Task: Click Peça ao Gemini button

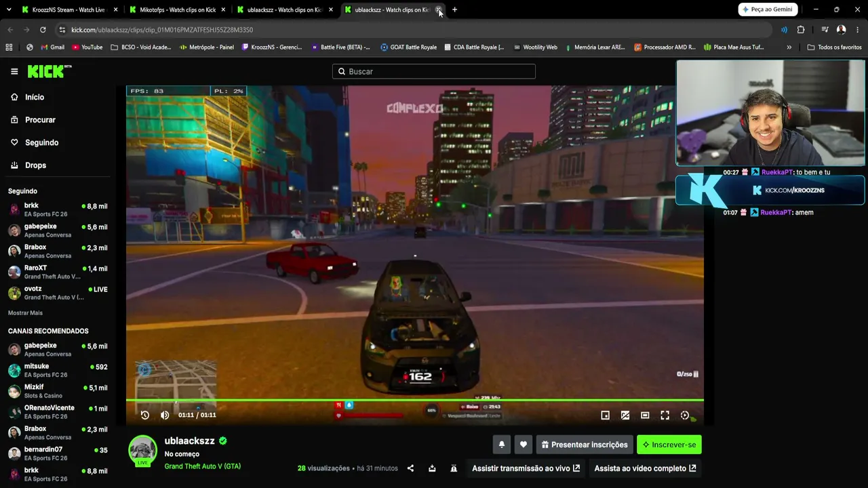Action: [768, 9]
